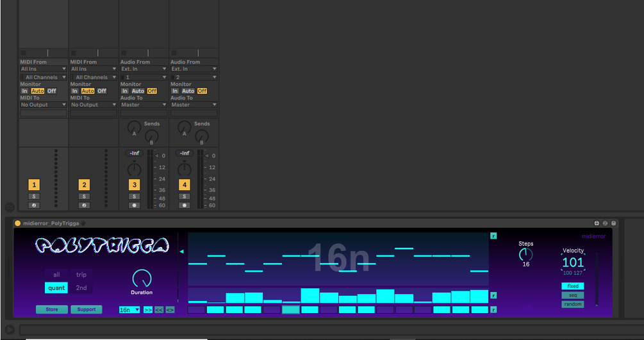Click the 'midierror' link text
Viewport: 644px width, 340px height.
pos(593,236)
